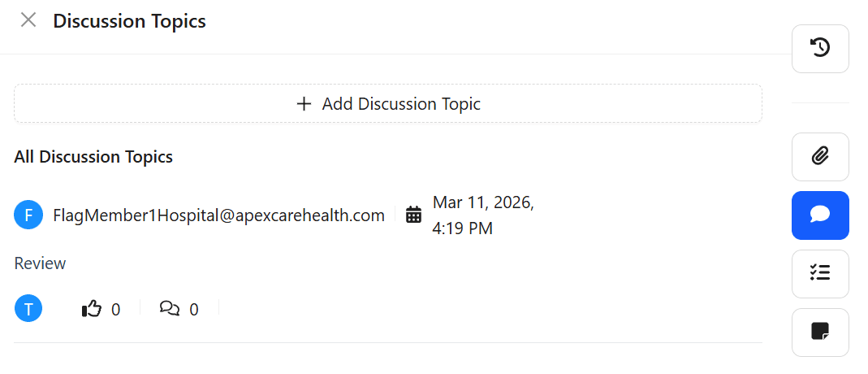The width and height of the screenshot is (868, 374).
Task: Click the calendar icon beside the date
Action: tap(414, 215)
